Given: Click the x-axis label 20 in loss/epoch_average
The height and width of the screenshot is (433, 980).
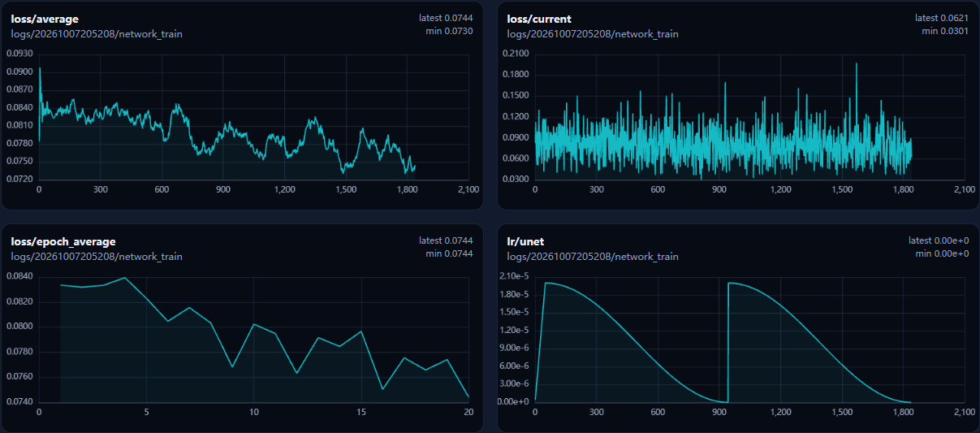Looking at the screenshot, I should [x=468, y=412].
